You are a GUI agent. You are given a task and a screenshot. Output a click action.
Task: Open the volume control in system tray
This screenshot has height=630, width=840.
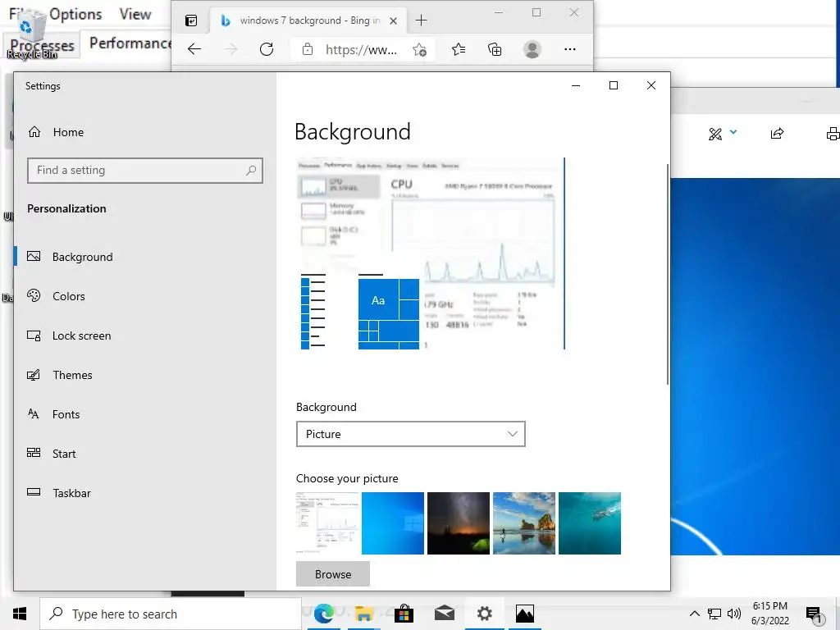tap(734, 614)
